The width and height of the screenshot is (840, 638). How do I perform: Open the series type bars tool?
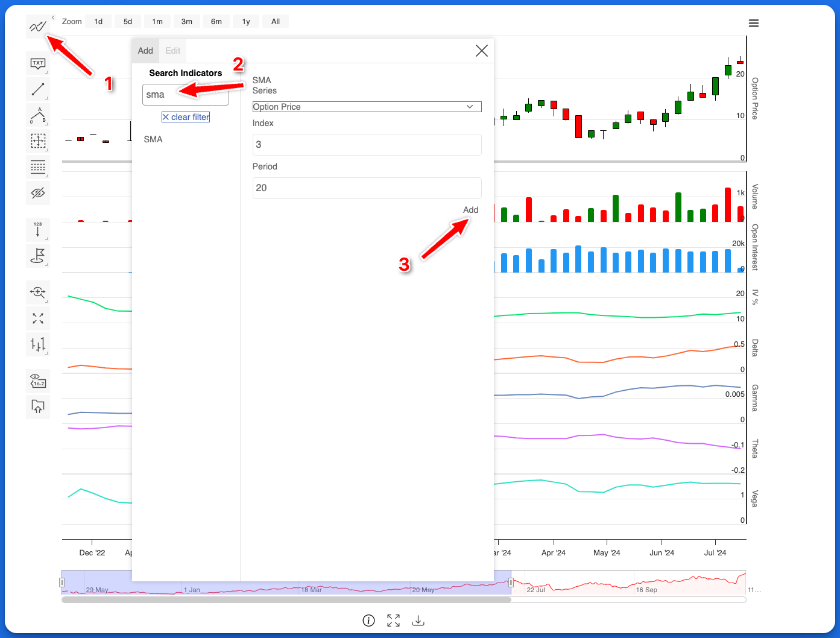(x=37, y=344)
